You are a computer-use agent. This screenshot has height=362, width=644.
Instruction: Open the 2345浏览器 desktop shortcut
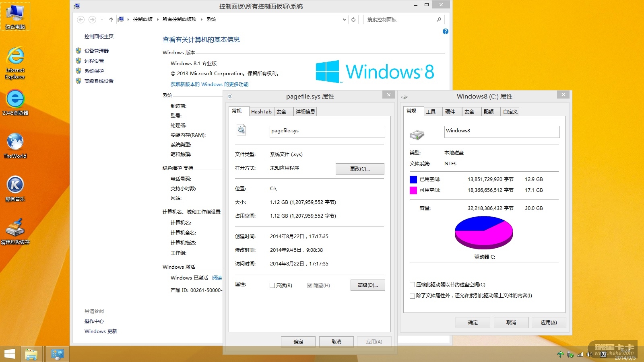click(x=15, y=102)
